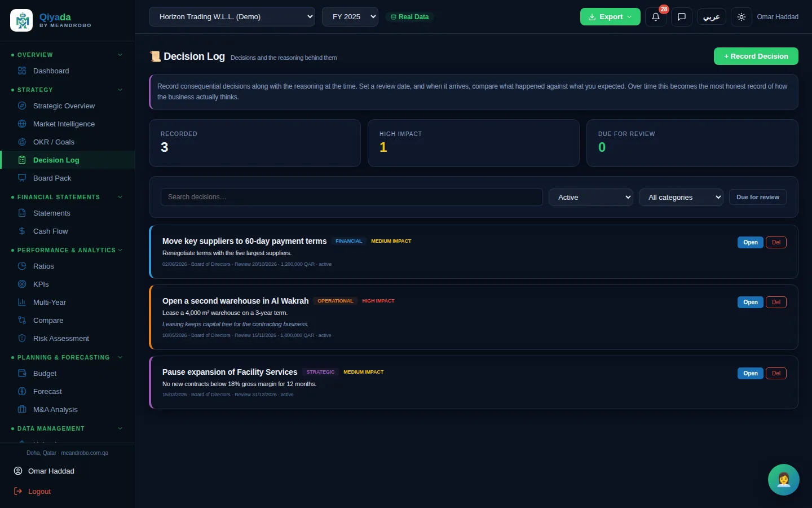812x508 pixels.
Task: Click the OKR / Goals target icon
Action: tap(22, 142)
